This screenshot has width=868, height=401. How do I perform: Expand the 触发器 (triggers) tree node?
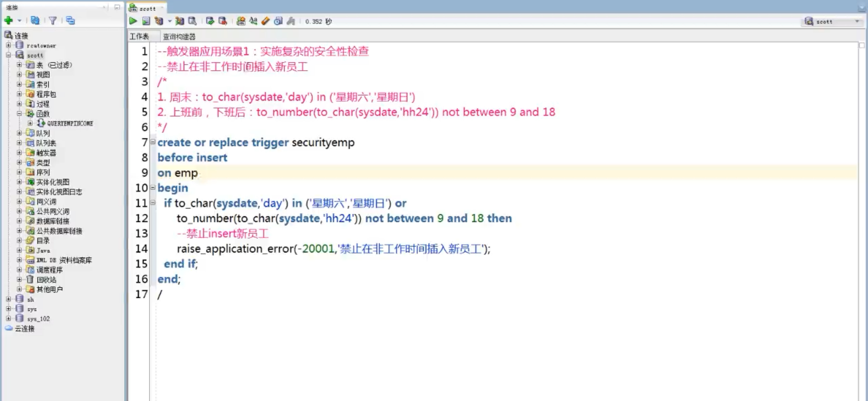(x=19, y=152)
